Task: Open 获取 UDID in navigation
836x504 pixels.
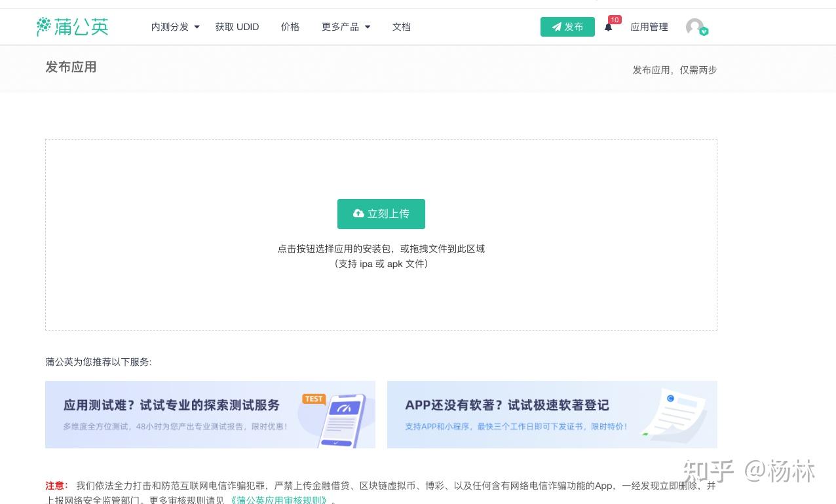Action: (237, 27)
